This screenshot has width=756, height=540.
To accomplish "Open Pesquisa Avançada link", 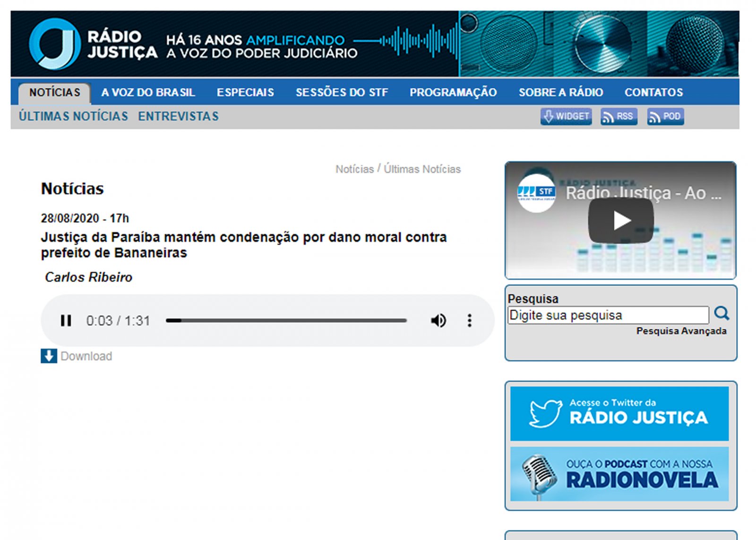I will click(x=681, y=331).
